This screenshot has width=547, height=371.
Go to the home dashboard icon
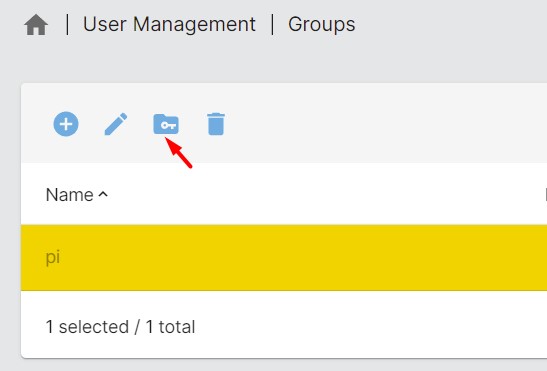pos(36,25)
